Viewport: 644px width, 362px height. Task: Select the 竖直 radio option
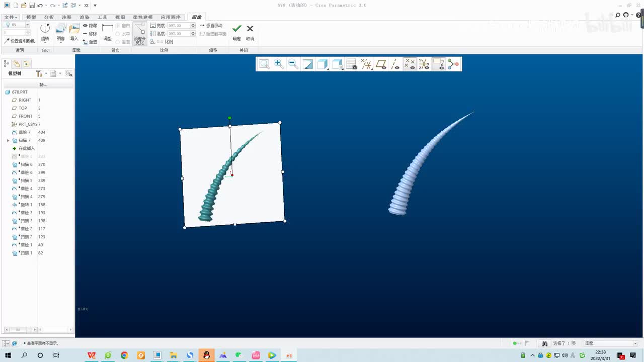tap(123, 42)
